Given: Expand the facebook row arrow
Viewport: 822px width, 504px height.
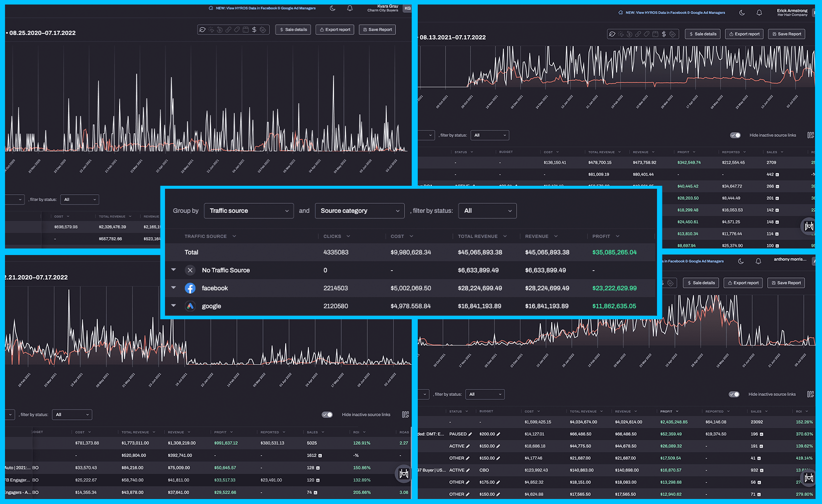Looking at the screenshot, I should [173, 288].
